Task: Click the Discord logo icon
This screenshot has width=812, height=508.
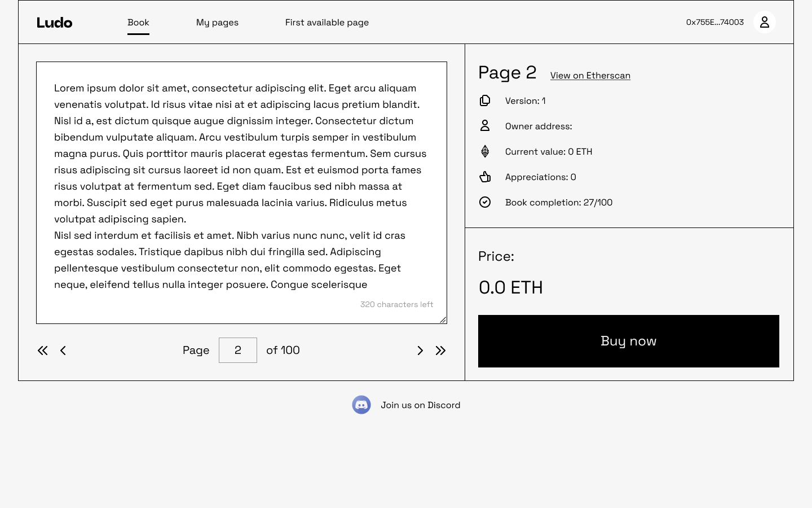Action: 361,405
